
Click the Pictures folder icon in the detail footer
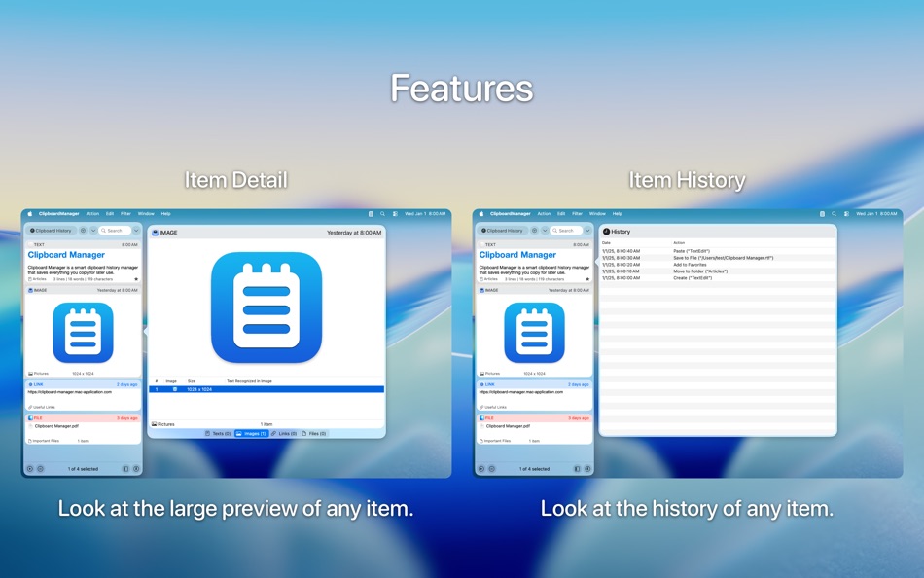click(x=155, y=424)
